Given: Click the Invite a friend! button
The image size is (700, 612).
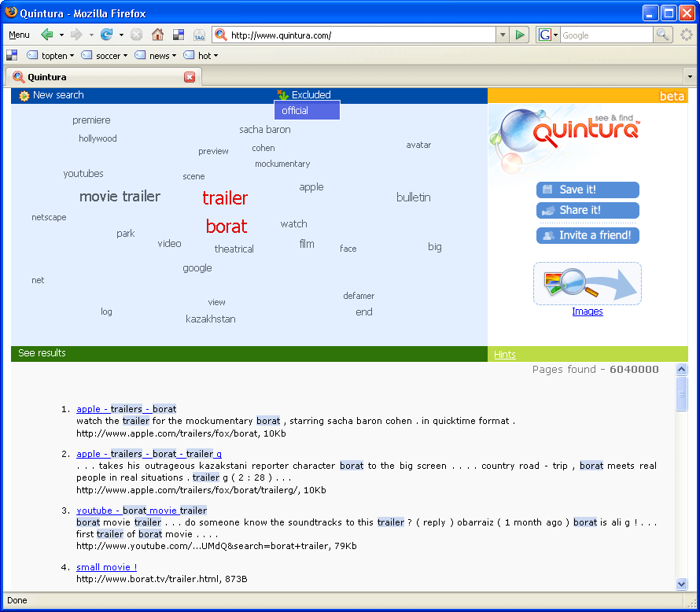Looking at the screenshot, I should [588, 235].
